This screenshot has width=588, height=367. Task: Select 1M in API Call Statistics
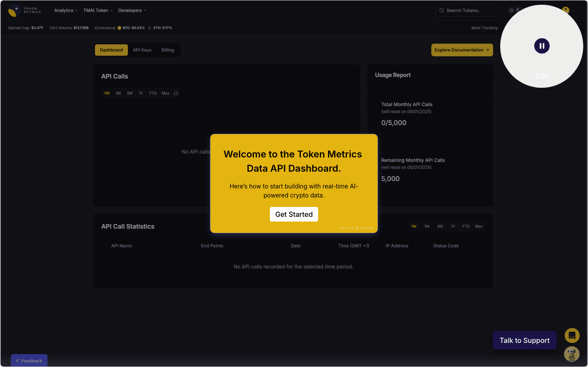pyautogui.click(x=427, y=226)
